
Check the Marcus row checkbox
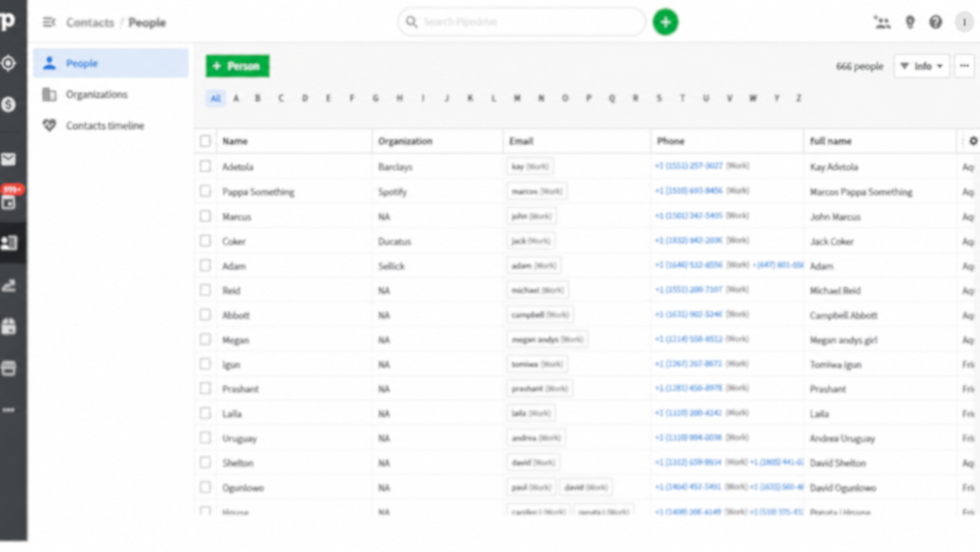[205, 216]
